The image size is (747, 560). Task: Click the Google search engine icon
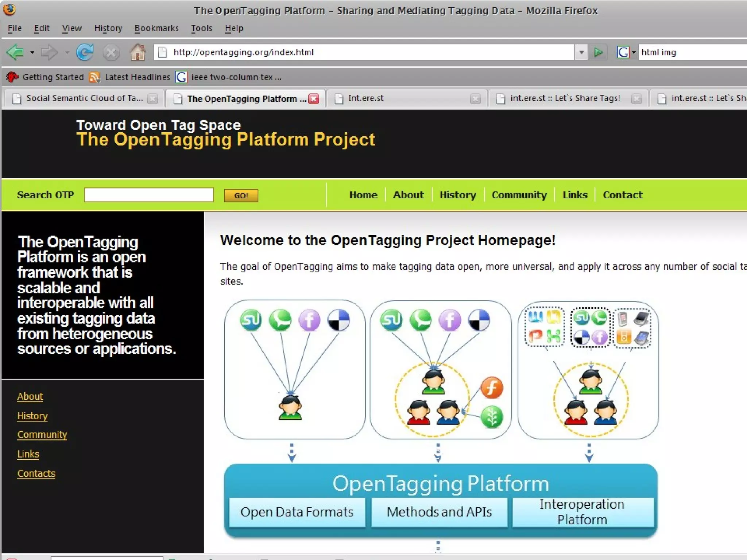point(623,52)
